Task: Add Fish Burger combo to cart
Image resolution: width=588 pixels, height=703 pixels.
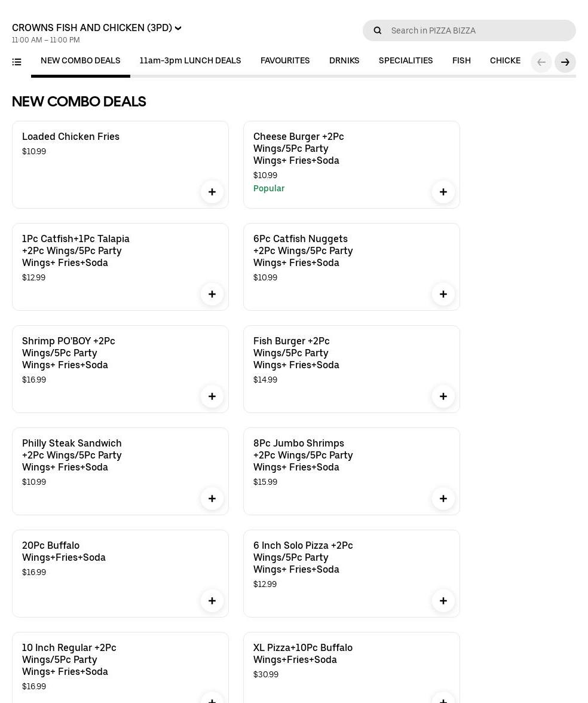Action: pyautogui.click(x=443, y=396)
